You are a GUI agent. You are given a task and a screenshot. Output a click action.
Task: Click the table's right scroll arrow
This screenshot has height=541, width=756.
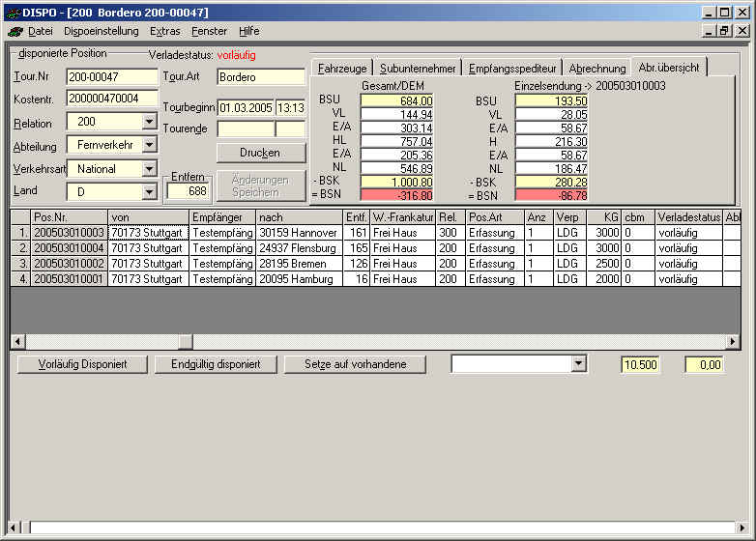click(732, 341)
